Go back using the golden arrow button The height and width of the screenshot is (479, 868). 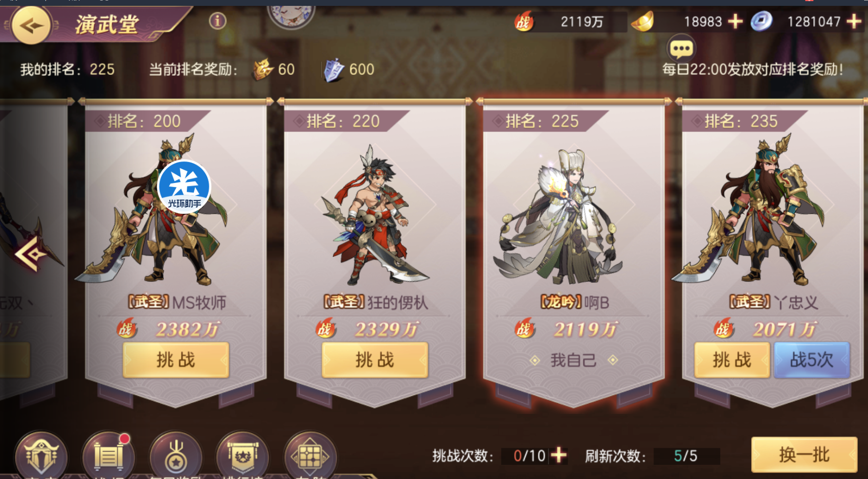click(31, 25)
